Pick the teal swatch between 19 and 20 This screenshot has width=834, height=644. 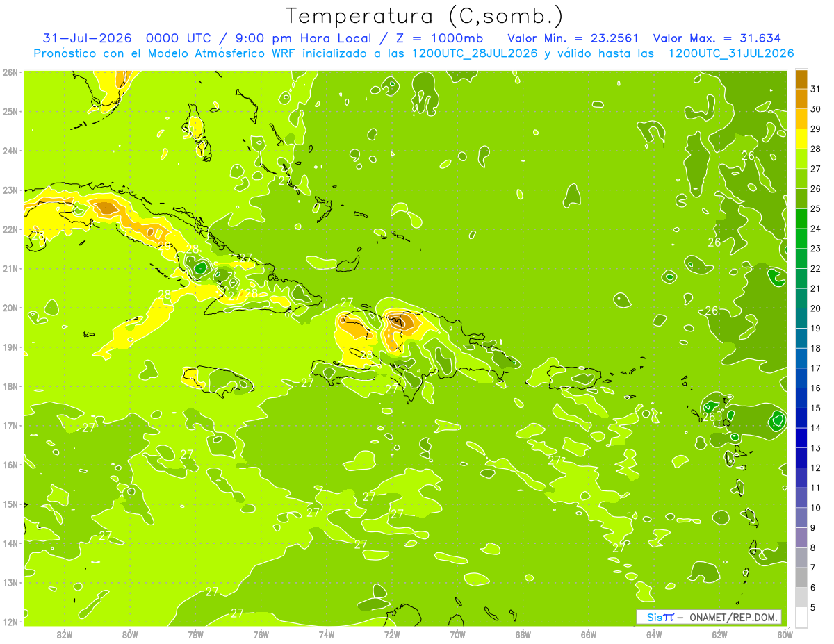point(801,319)
